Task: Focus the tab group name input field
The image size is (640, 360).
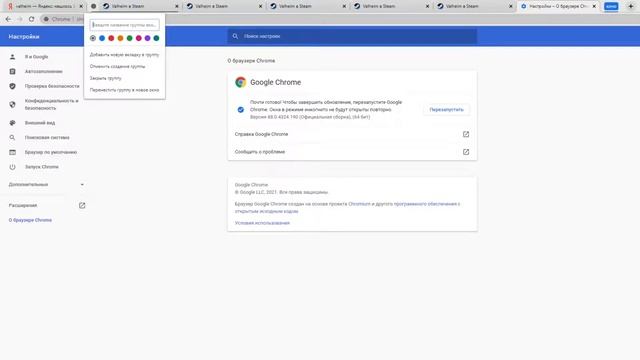Action: [x=124, y=25]
